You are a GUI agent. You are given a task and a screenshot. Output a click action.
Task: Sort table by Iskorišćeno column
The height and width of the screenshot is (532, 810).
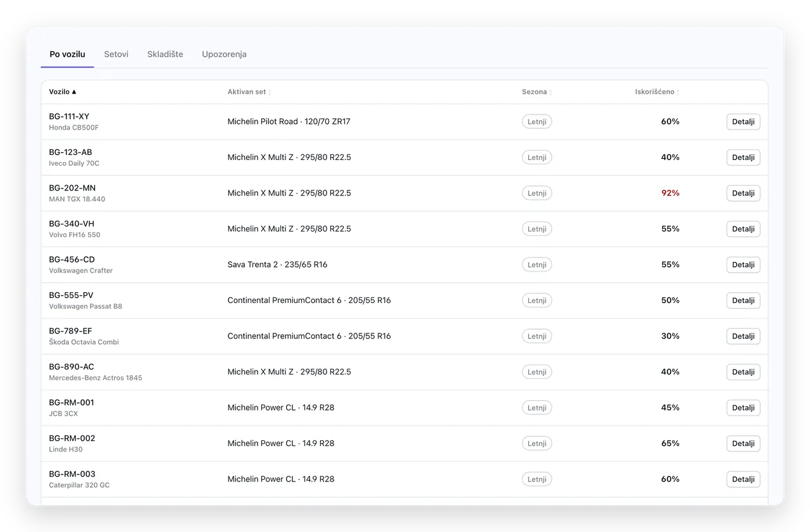click(x=657, y=92)
